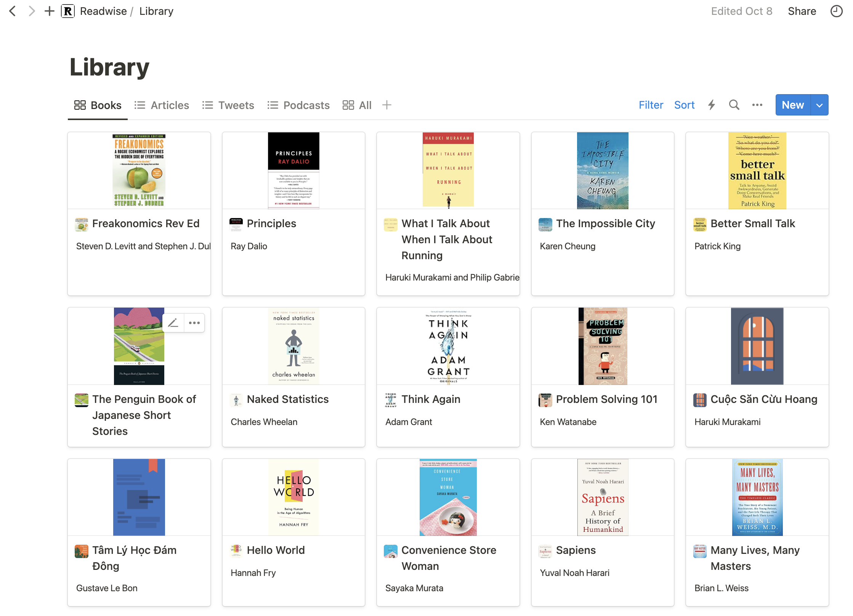Navigate to Readwise breadcrumb link

pos(103,11)
